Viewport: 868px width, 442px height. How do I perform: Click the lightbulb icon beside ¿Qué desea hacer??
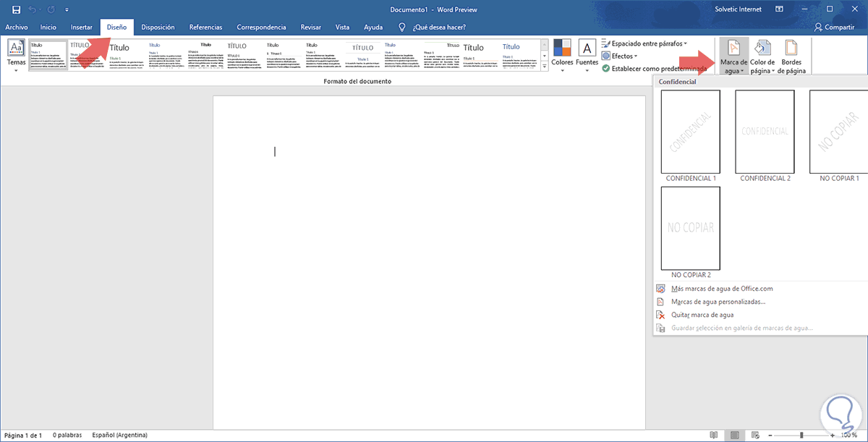(x=402, y=27)
